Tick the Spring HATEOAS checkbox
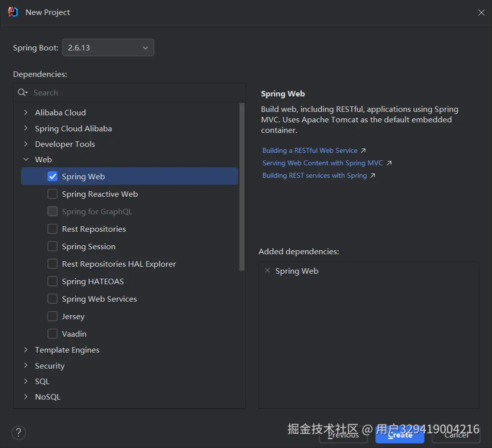 pyautogui.click(x=52, y=281)
